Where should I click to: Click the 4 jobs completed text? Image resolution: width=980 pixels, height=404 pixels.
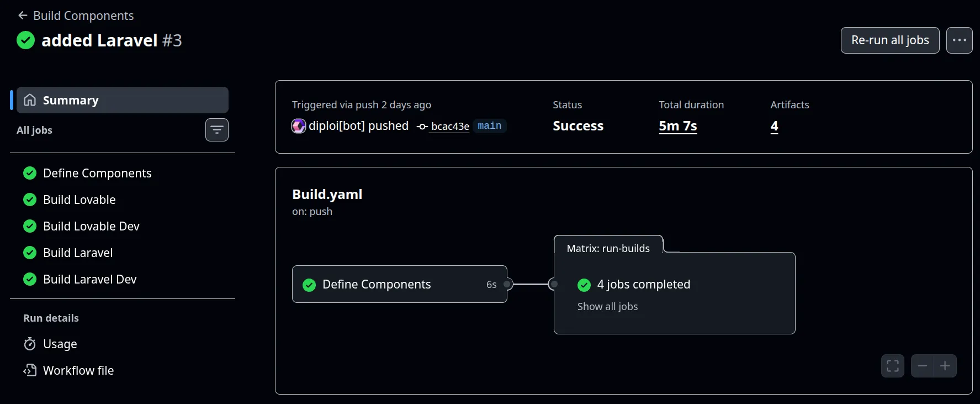click(644, 284)
